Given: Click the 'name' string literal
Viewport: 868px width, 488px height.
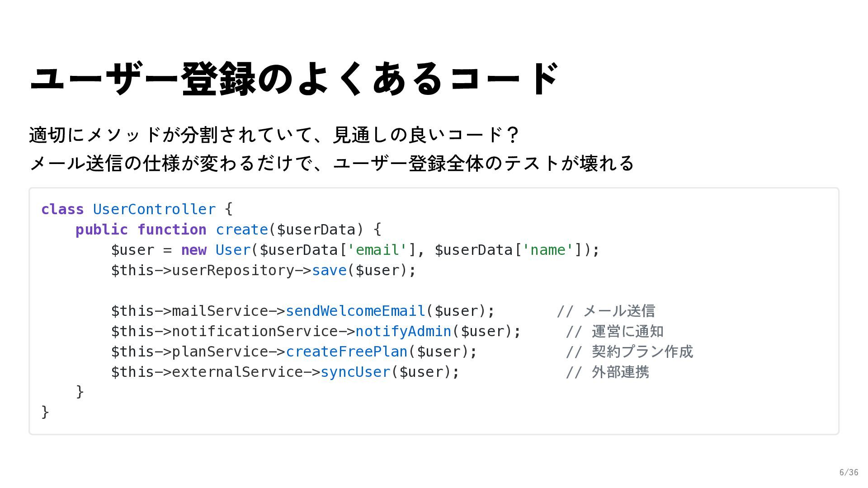Looking at the screenshot, I should [x=547, y=250].
